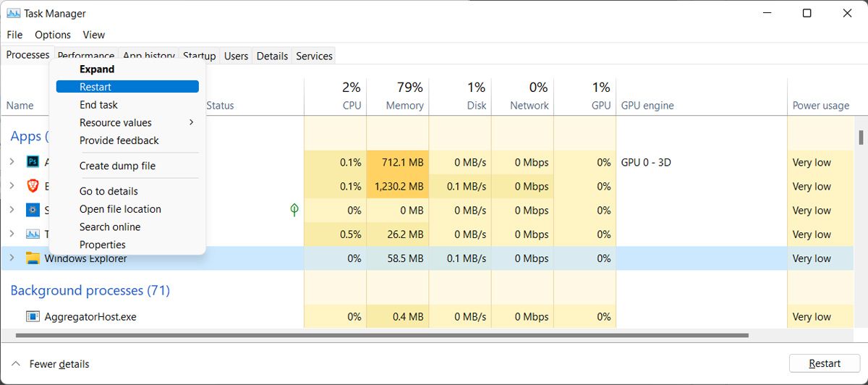The image size is (868, 385).
Task: Click the 0.5% CPU cell
Action: 336,234
